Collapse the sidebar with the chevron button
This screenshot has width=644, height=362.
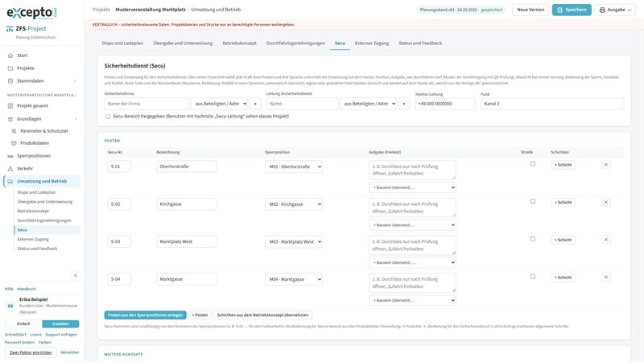click(75, 275)
